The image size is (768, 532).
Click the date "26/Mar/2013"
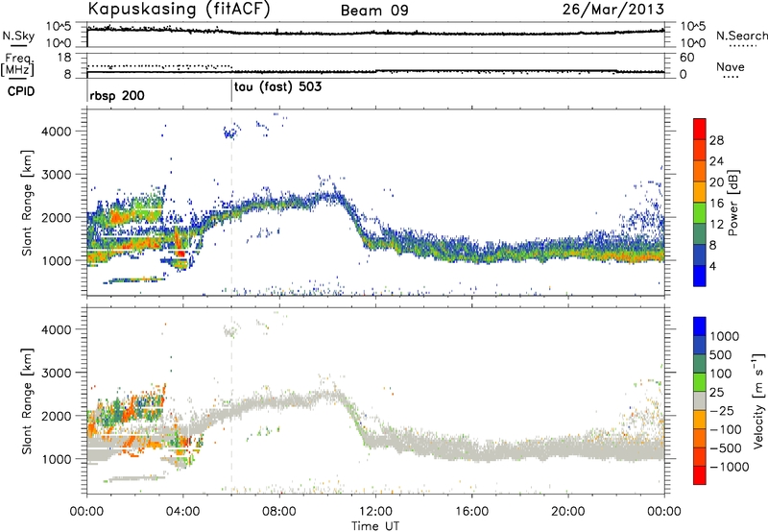point(613,10)
